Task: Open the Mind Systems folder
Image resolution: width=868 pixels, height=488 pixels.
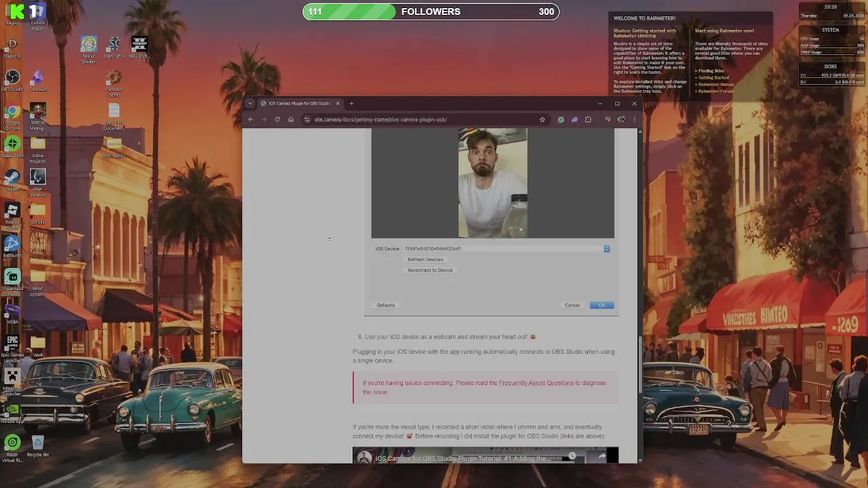Action: (38, 282)
